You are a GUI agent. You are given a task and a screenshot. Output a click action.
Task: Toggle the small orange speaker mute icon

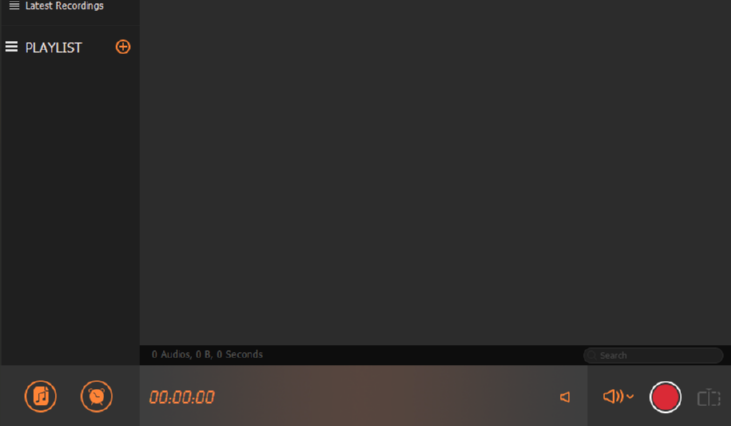click(565, 397)
